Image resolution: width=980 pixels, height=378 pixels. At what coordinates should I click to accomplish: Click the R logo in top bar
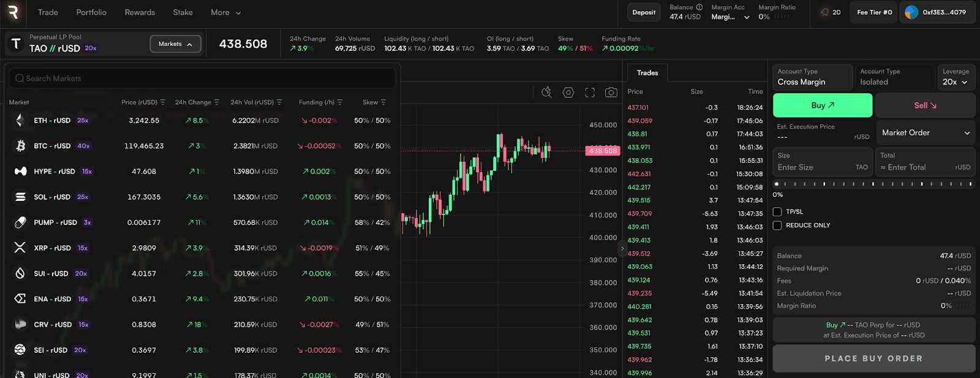pyautogui.click(x=13, y=12)
